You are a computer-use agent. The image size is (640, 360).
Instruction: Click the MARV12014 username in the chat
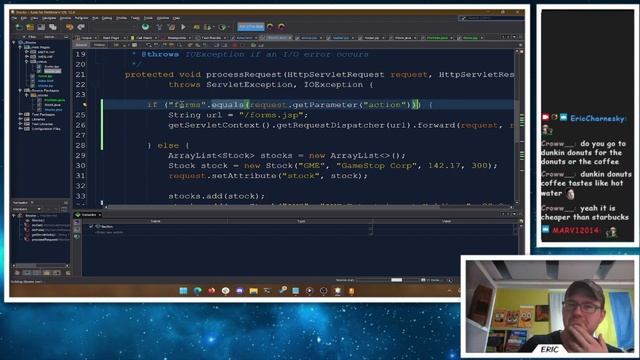click(x=576, y=231)
